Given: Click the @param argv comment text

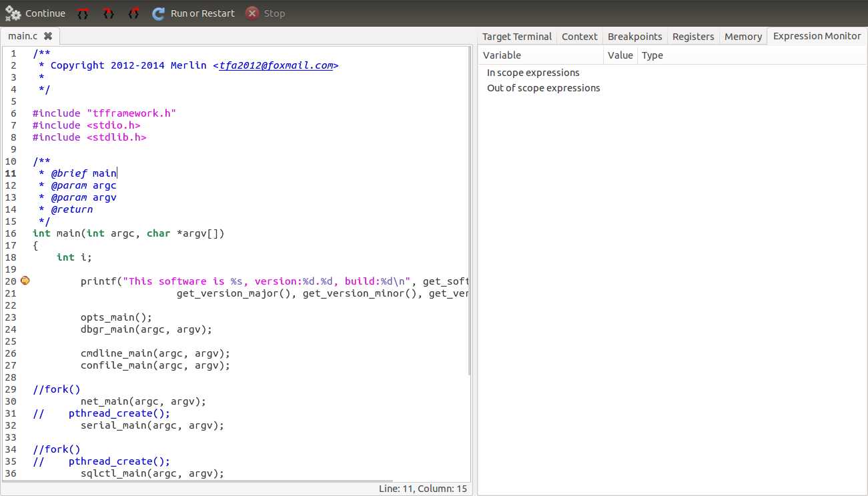Looking at the screenshot, I should point(83,197).
